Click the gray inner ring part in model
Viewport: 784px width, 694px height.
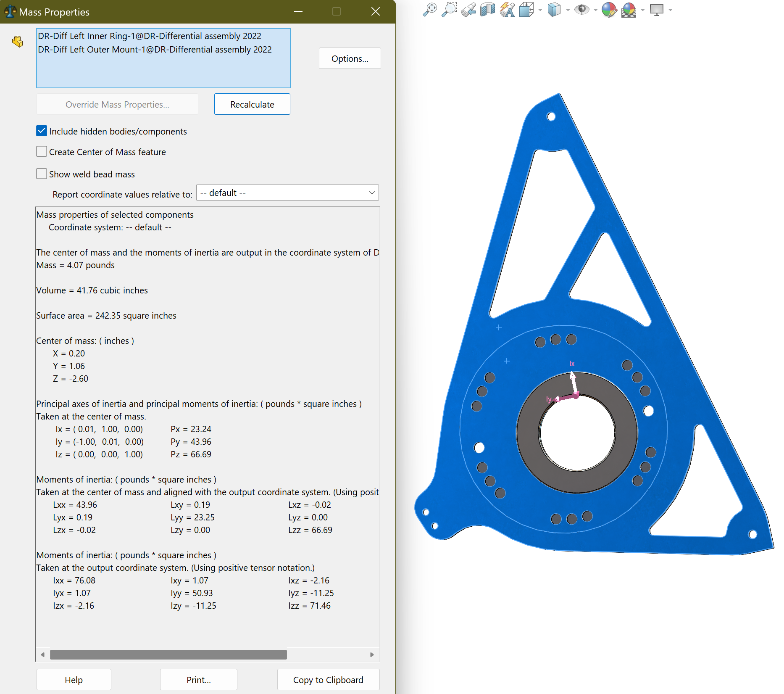point(529,433)
